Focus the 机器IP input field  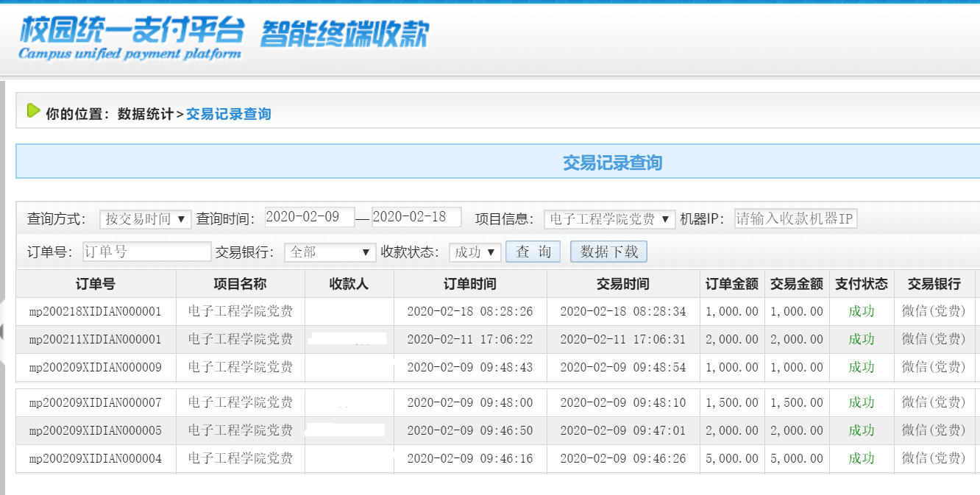point(795,218)
